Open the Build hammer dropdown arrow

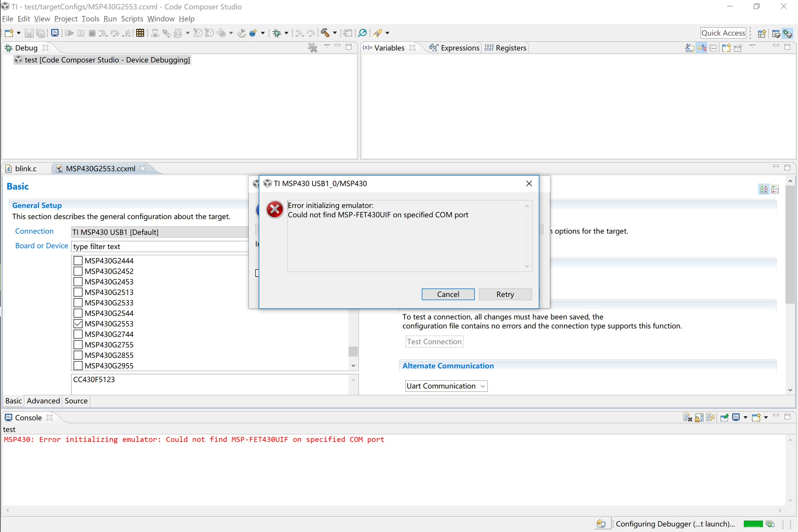[335, 33]
